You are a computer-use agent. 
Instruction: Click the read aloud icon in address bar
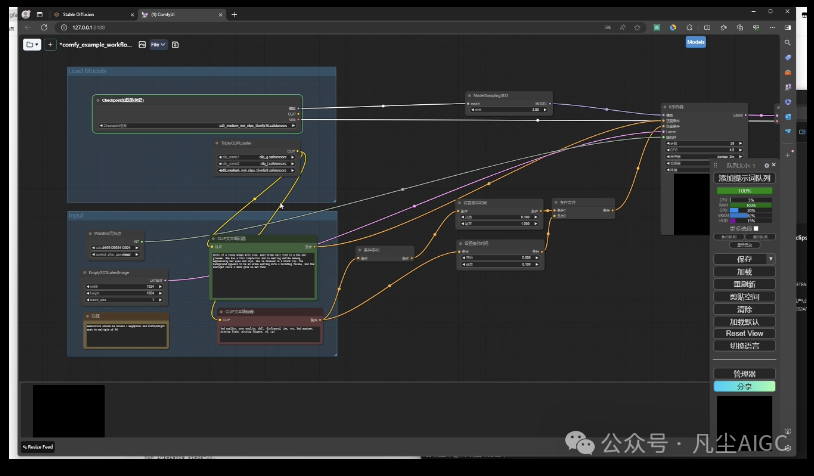point(622,28)
